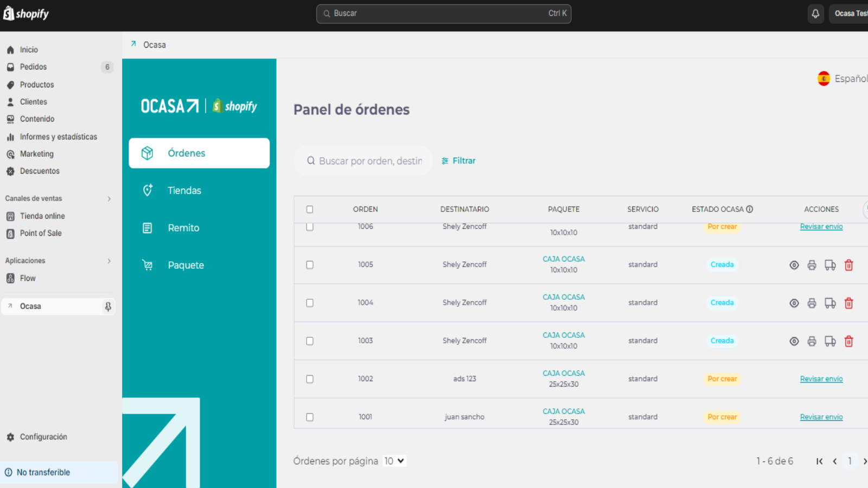Image resolution: width=868 pixels, height=488 pixels.
Task: Check the box for order 1005
Action: point(310,265)
